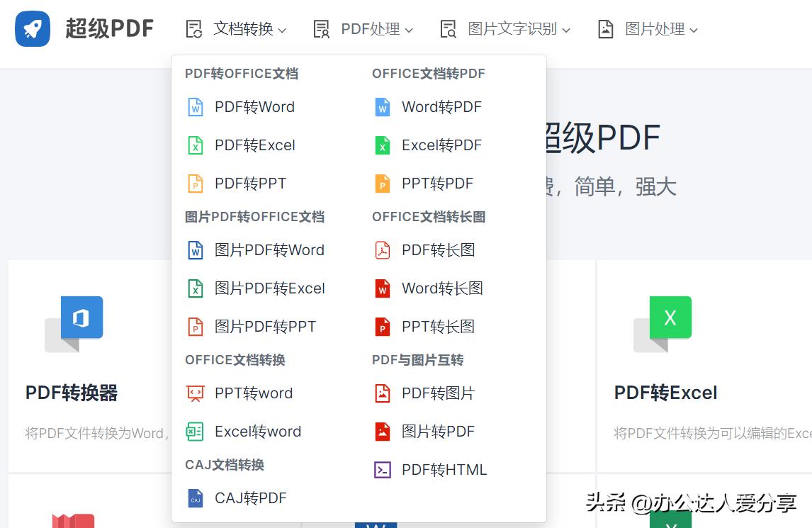Select the CAJ转PDF icon
This screenshot has height=528, width=812.
point(195,498)
